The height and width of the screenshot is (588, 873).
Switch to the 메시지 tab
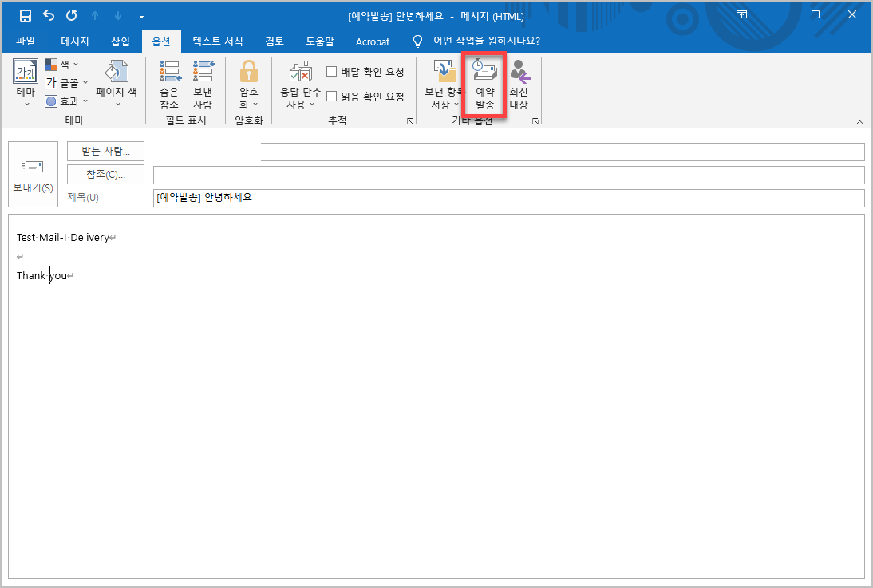[x=74, y=41]
